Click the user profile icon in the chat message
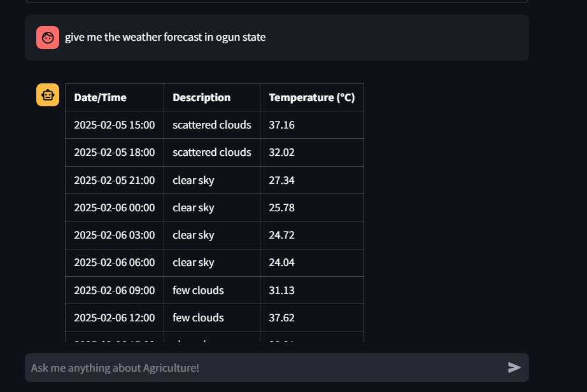The width and height of the screenshot is (587, 392). [x=48, y=37]
